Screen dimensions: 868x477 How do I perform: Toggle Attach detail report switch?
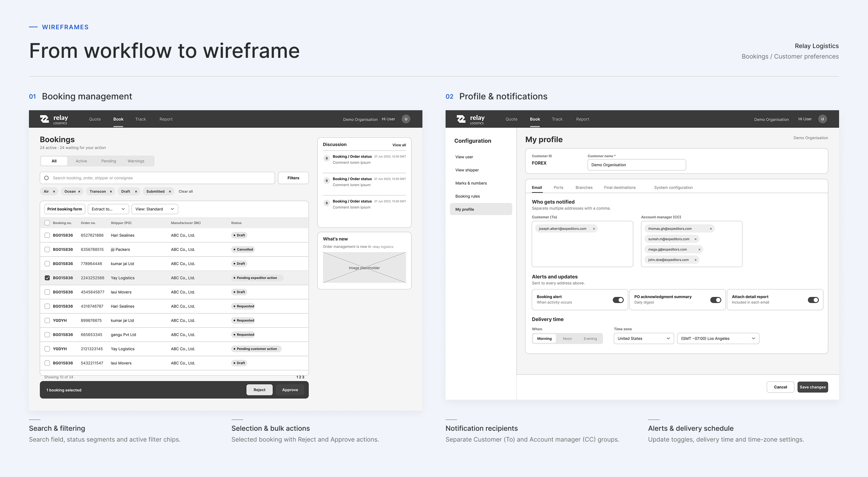click(813, 300)
